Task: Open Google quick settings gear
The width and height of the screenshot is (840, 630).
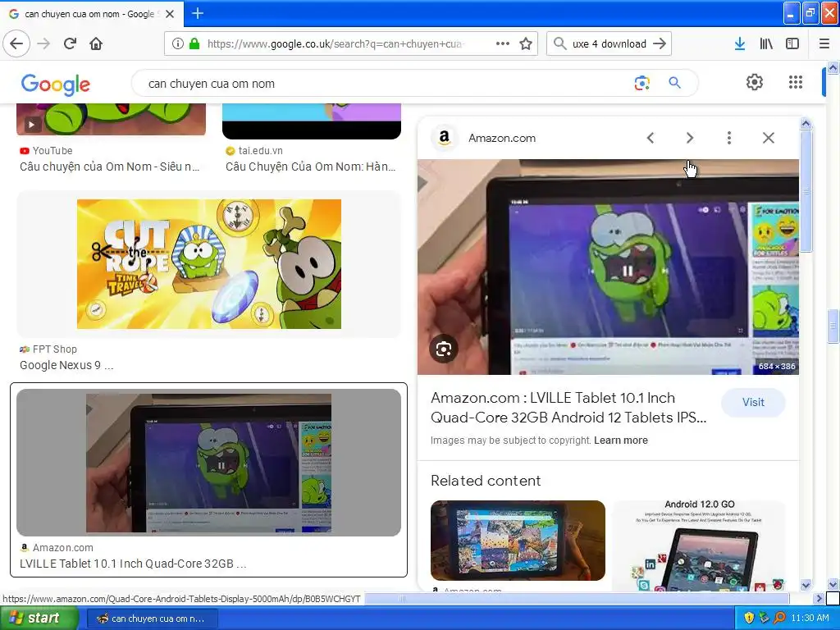Action: click(x=755, y=82)
